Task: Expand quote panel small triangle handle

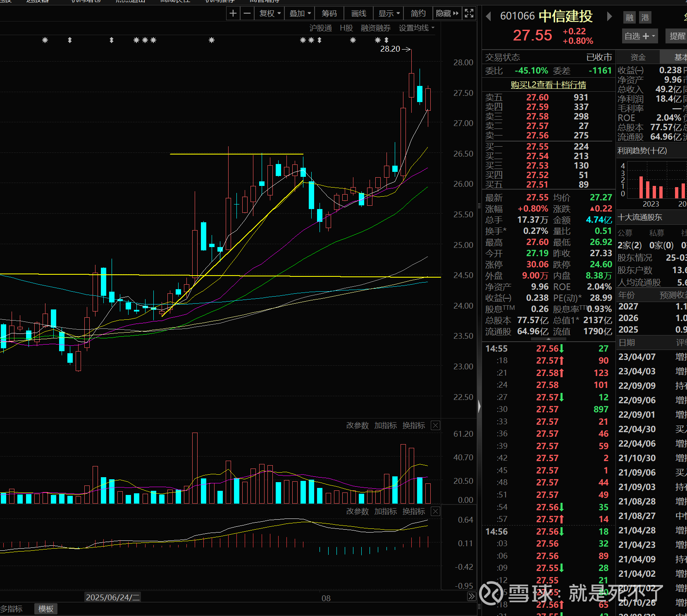Action: point(549,339)
